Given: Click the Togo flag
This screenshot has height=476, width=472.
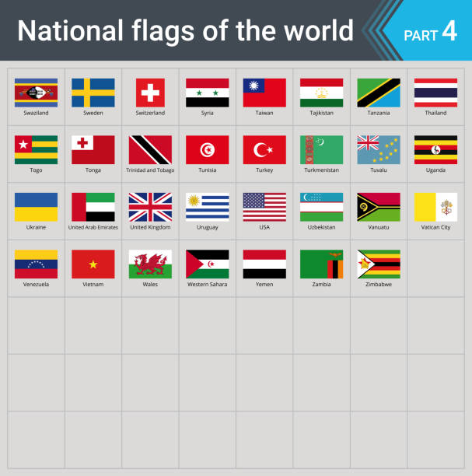Looking at the screenshot, I should tap(36, 149).
